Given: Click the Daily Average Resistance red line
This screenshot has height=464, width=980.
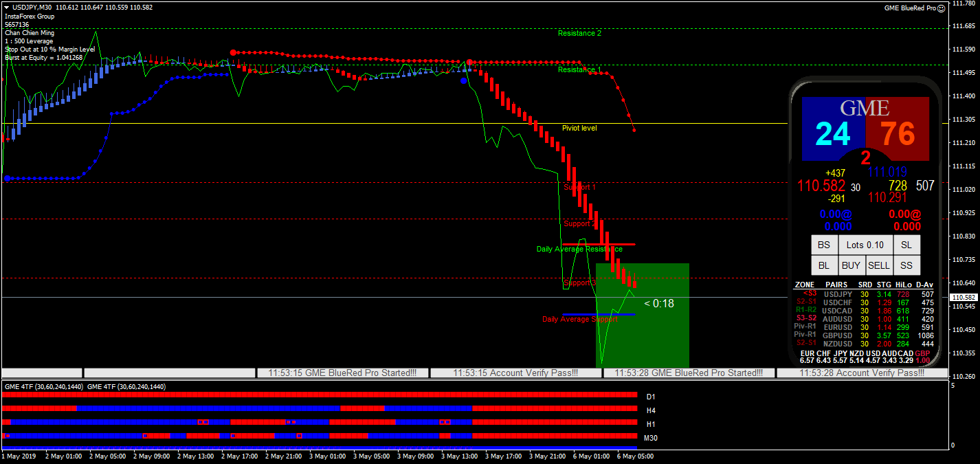Looking at the screenshot, I should (x=598, y=244).
